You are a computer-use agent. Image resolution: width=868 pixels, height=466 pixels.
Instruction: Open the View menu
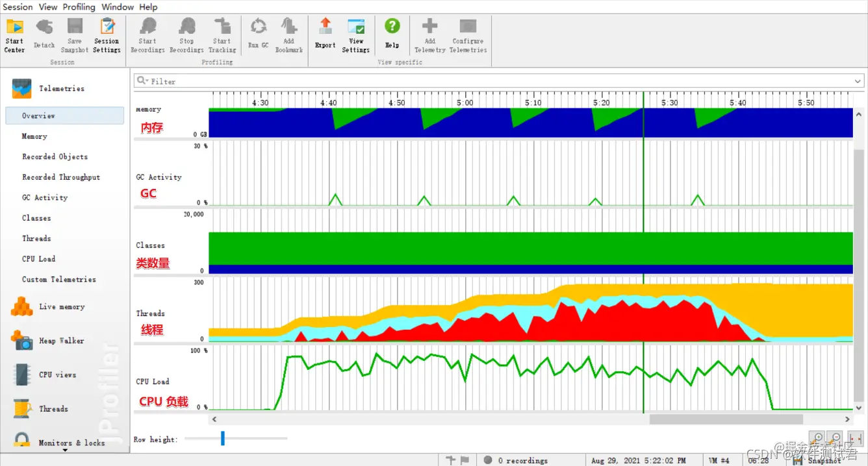pos(48,7)
